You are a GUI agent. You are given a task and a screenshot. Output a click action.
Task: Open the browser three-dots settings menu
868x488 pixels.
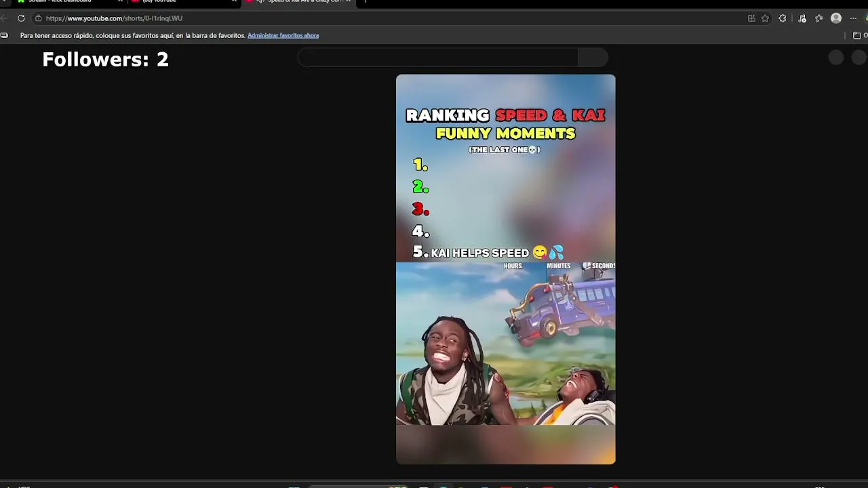[x=853, y=18]
